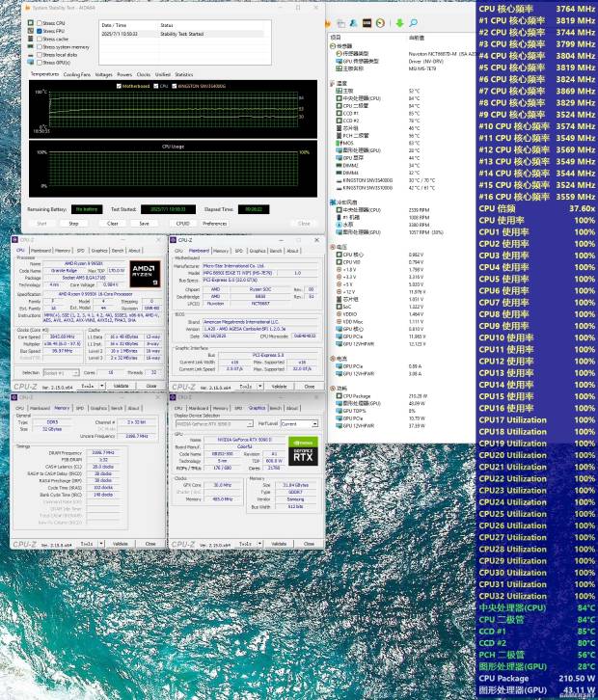
Task: Click the memory icon beside Stress system memory
Action: click(x=30, y=46)
